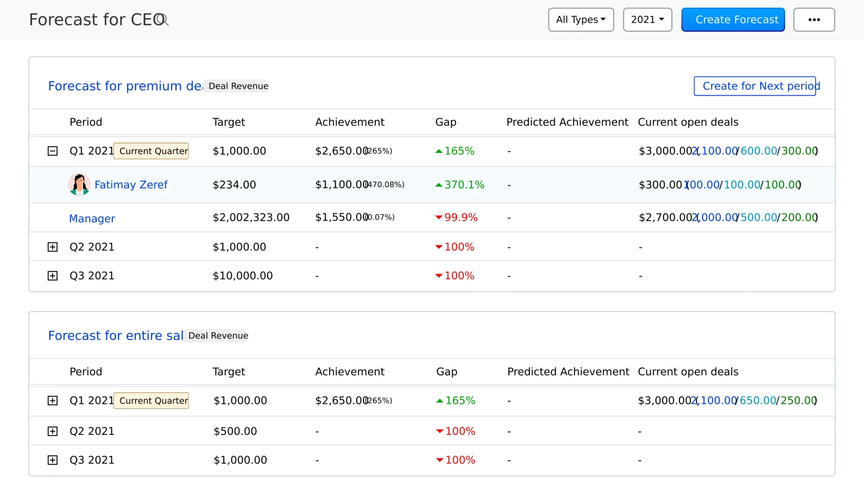The width and height of the screenshot is (864, 504).
Task: Click the Create Forecast button
Action: coord(733,19)
